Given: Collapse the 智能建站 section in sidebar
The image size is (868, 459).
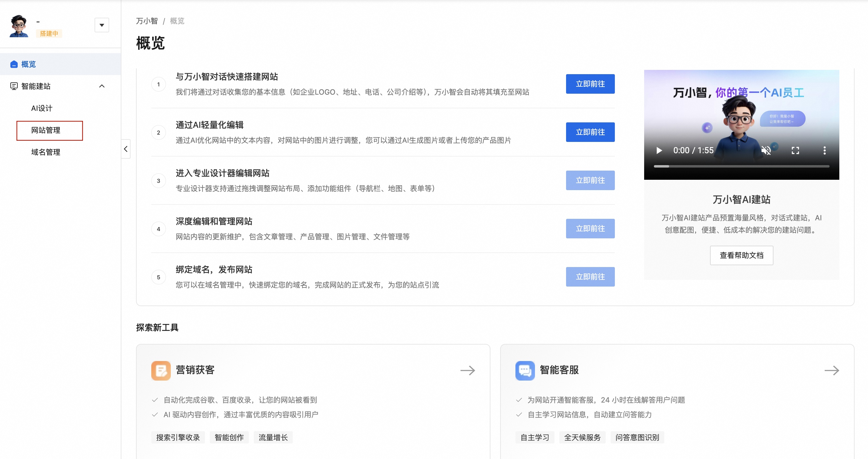Looking at the screenshot, I should (102, 86).
